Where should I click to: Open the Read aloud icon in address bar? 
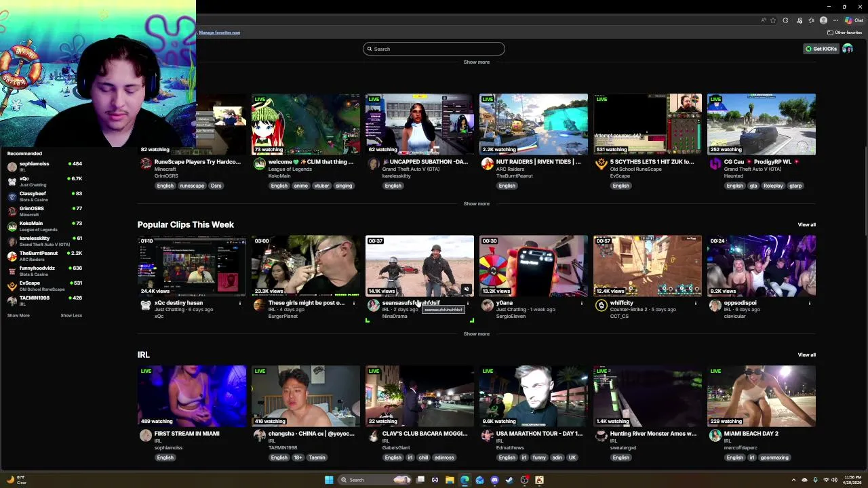click(x=764, y=20)
